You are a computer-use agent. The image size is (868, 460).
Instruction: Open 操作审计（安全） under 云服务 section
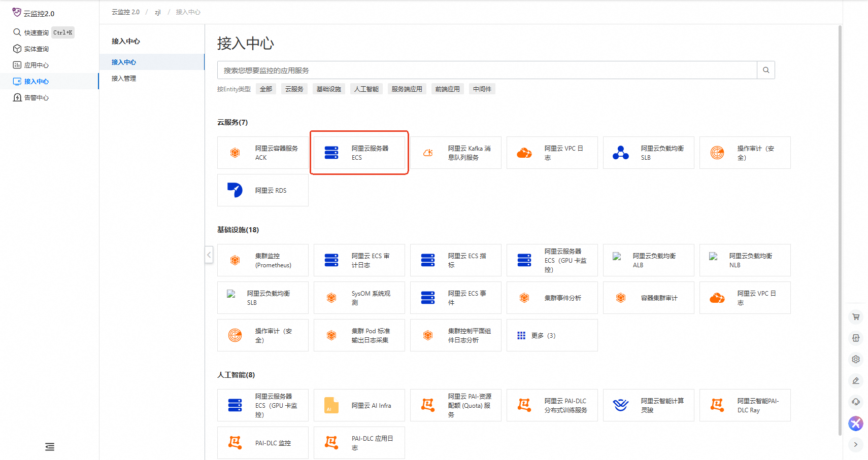(745, 153)
